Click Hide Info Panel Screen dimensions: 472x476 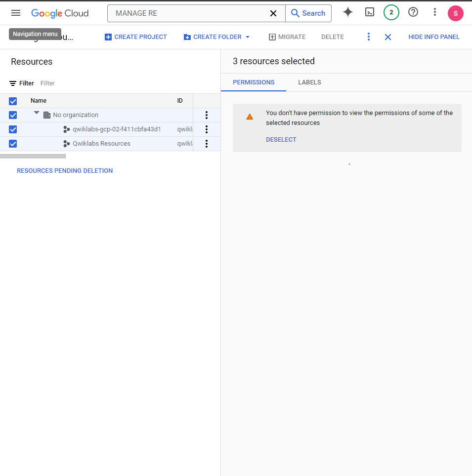pyautogui.click(x=434, y=37)
